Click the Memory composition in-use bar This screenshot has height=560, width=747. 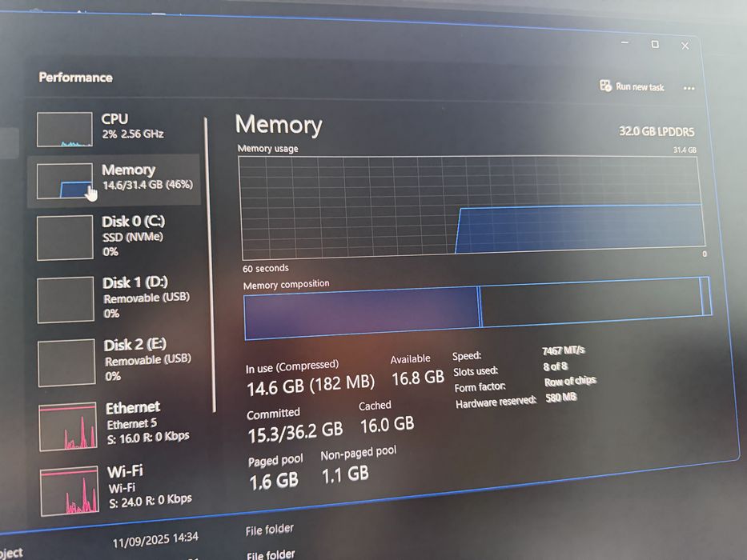361,314
